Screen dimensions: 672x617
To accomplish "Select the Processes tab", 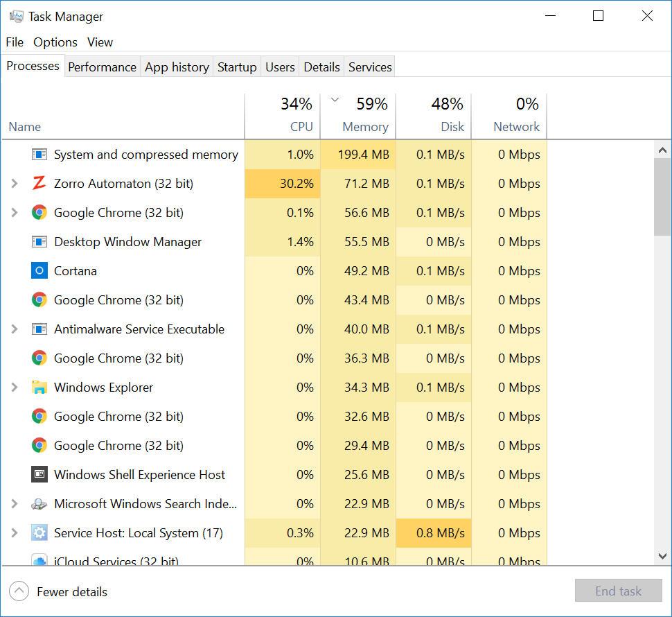I will (x=33, y=66).
